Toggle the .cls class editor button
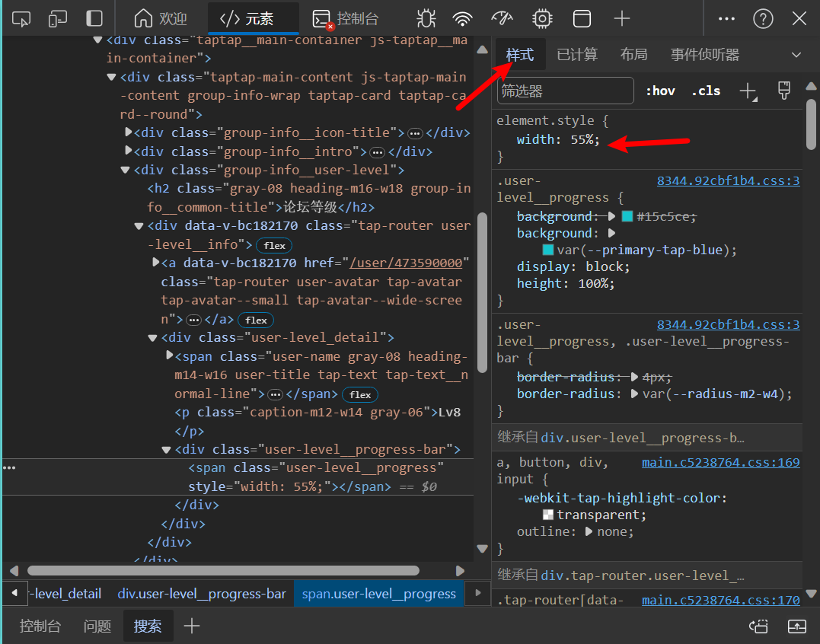The height and width of the screenshot is (644, 820). (706, 91)
